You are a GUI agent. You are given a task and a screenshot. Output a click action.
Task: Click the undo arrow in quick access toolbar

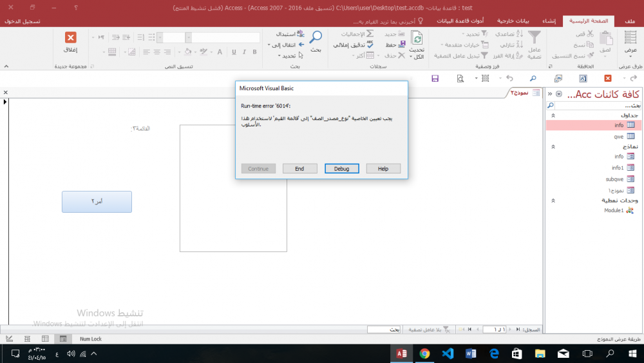pyautogui.click(x=509, y=78)
